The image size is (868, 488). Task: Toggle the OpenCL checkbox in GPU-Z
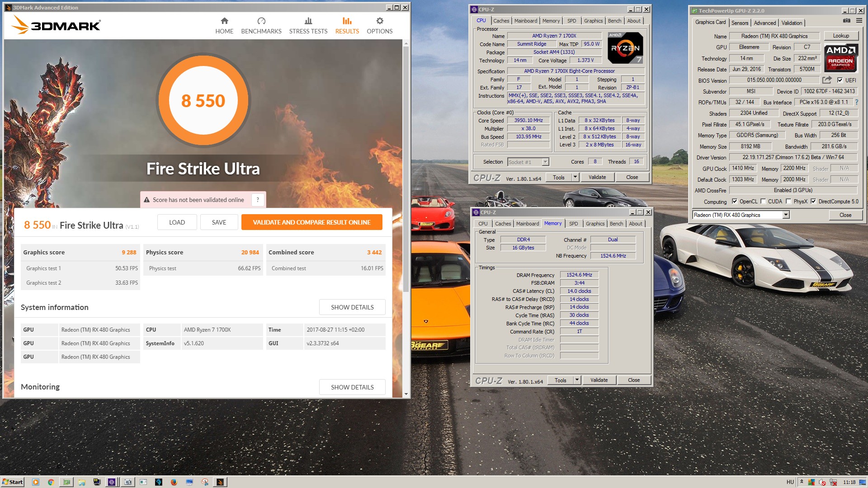735,202
